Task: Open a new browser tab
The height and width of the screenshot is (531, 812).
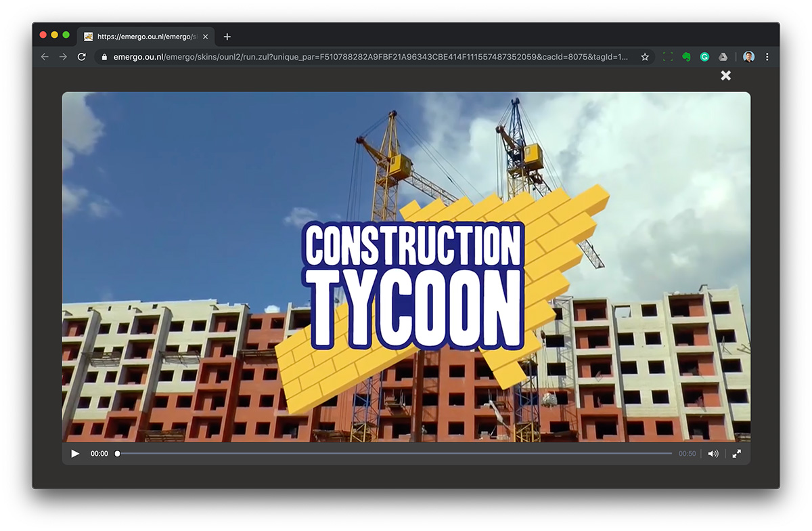Action: tap(227, 37)
